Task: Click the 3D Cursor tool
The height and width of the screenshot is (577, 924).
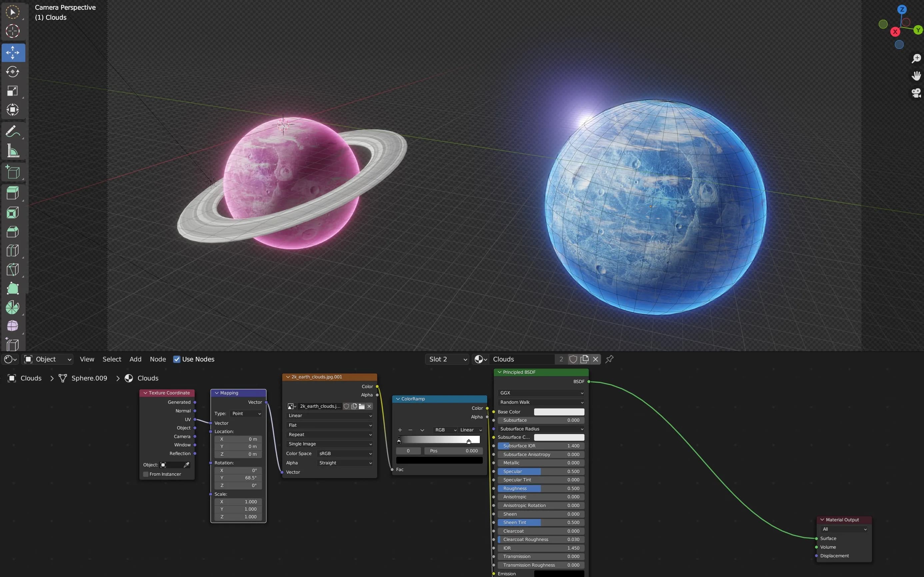Action: coord(13,31)
